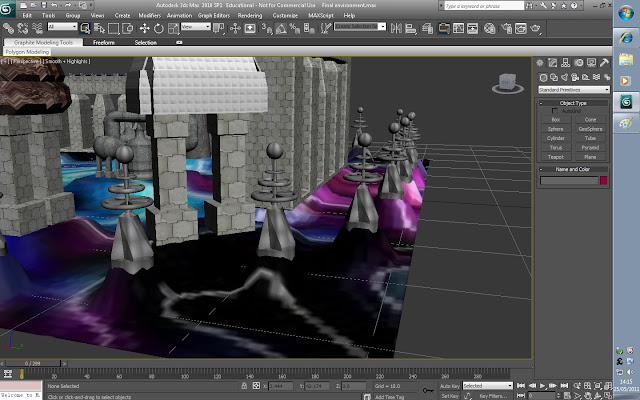Select the Select and Link tool

point(8,28)
